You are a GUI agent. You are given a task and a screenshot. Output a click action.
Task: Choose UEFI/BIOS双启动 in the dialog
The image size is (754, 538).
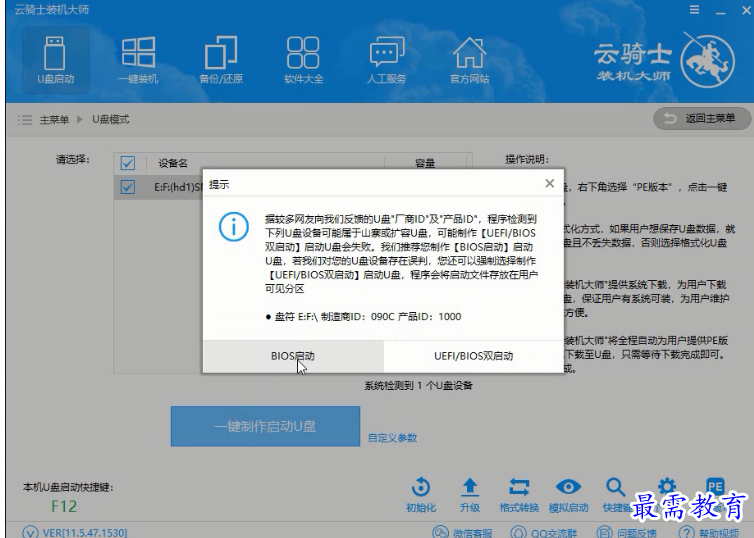(474, 356)
